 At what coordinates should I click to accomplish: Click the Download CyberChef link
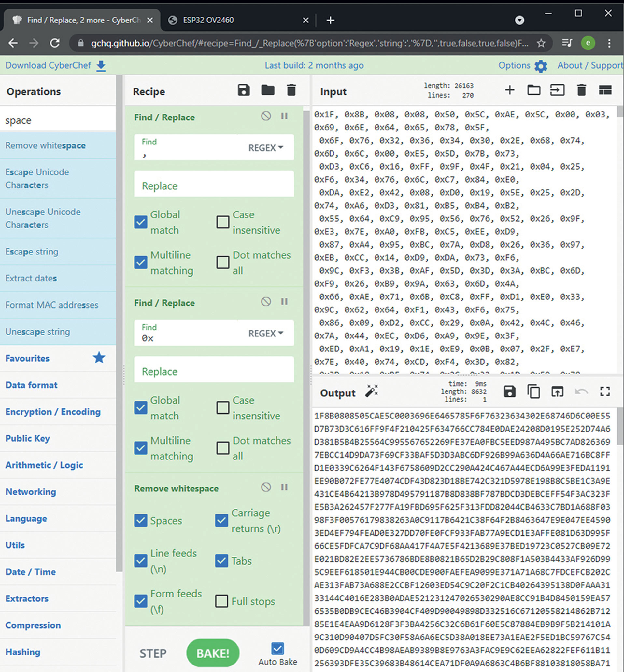(48, 65)
